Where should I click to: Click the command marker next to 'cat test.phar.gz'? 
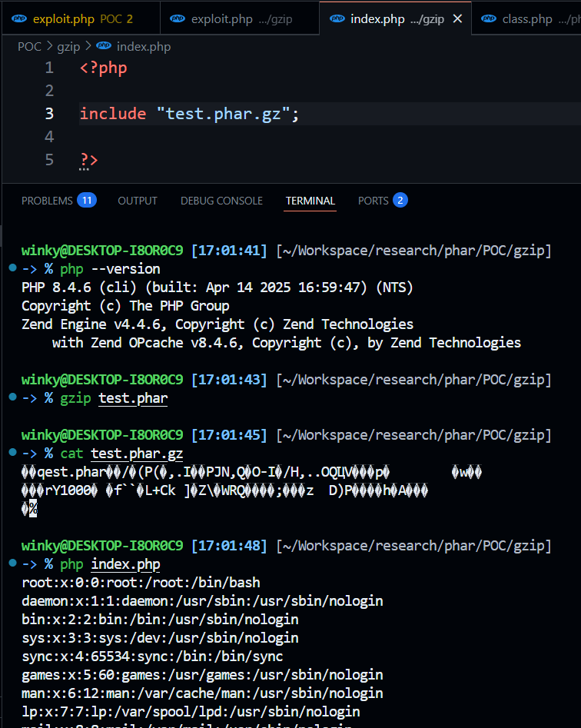click(x=12, y=454)
